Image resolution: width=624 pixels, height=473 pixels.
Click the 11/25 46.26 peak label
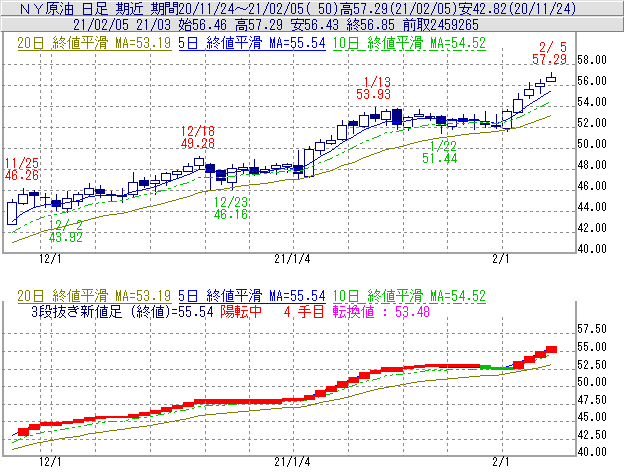[x=22, y=169]
